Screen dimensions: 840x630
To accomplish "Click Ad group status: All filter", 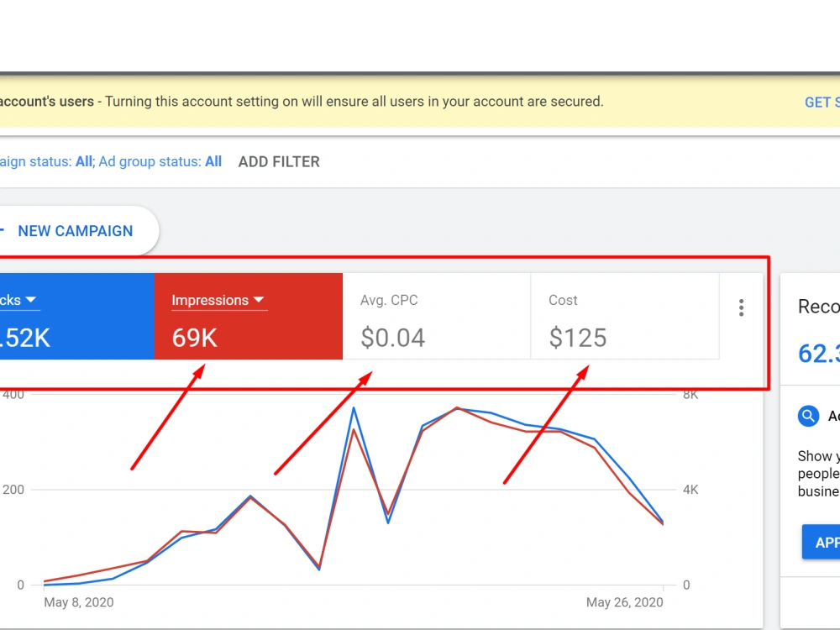I will (x=160, y=162).
